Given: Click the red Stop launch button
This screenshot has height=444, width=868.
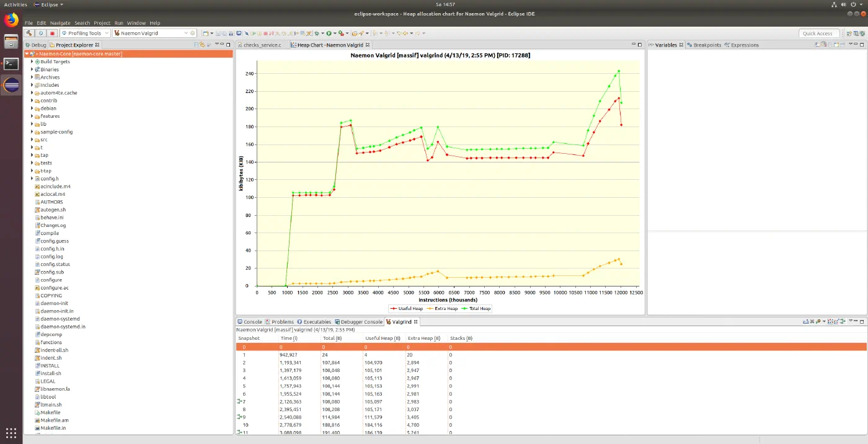Looking at the screenshot, I should 52,33.
